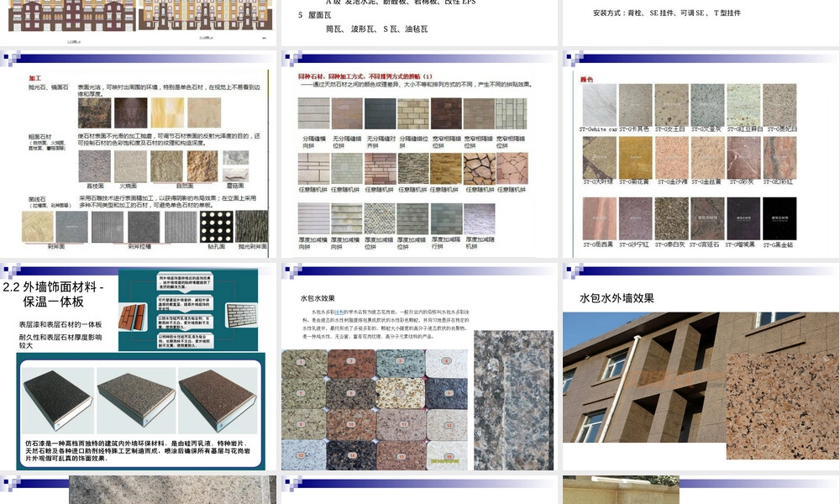Image resolution: width=840 pixels, height=504 pixels.
Task: Click the red heading 颜色
Action: pyautogui.click(x=586, y=79)
